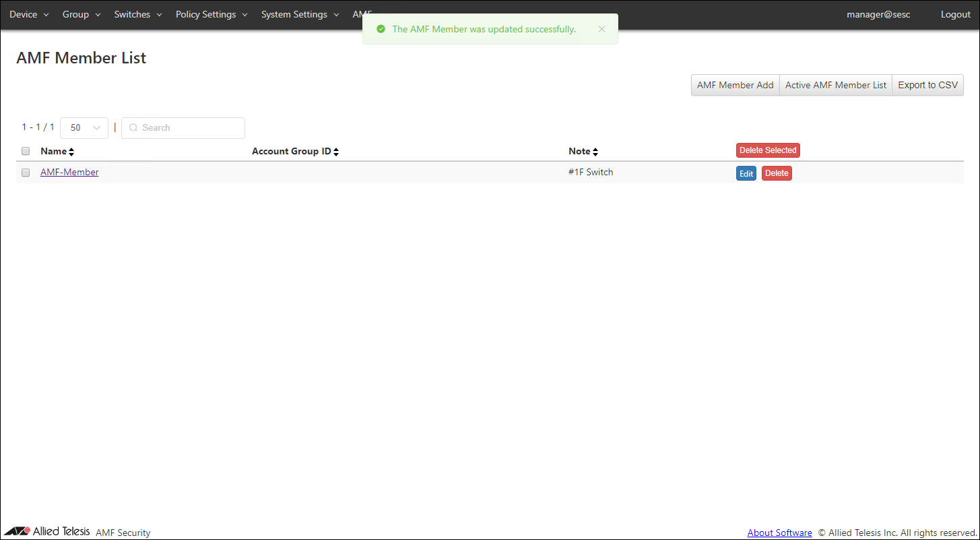Check the AMF-Member row checkbox
This screenshot has height=540, width=980.
tap(26, 173)
